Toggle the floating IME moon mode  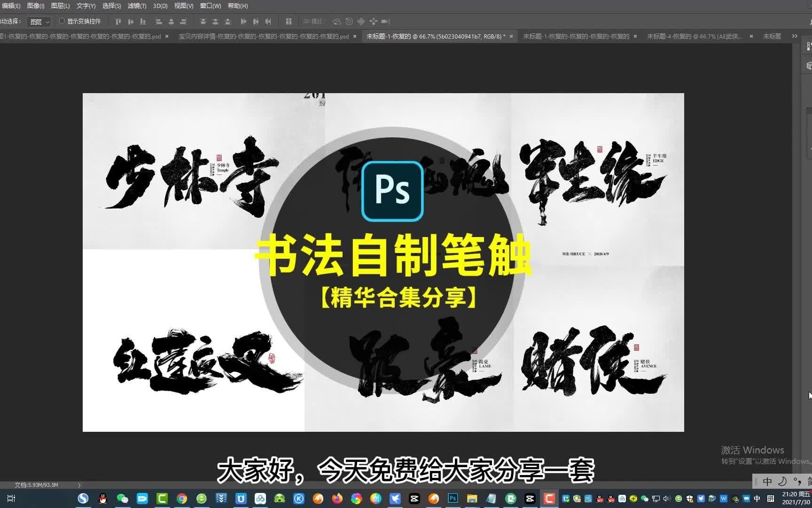pos(782,481)
